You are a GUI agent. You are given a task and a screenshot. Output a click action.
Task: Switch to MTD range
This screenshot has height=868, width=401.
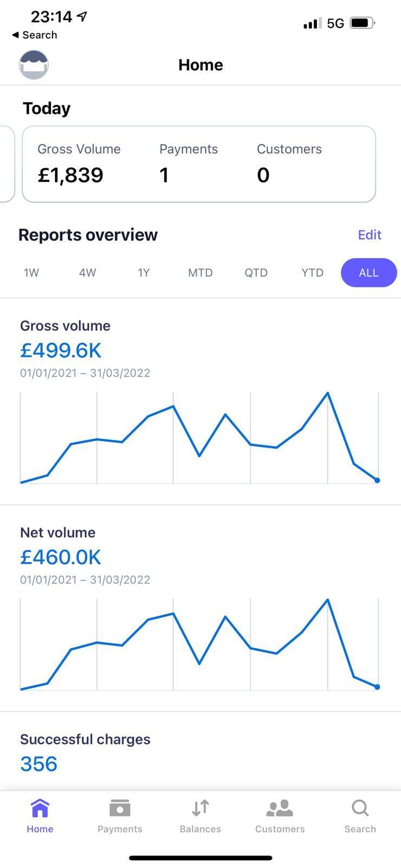tap(200, 273)
